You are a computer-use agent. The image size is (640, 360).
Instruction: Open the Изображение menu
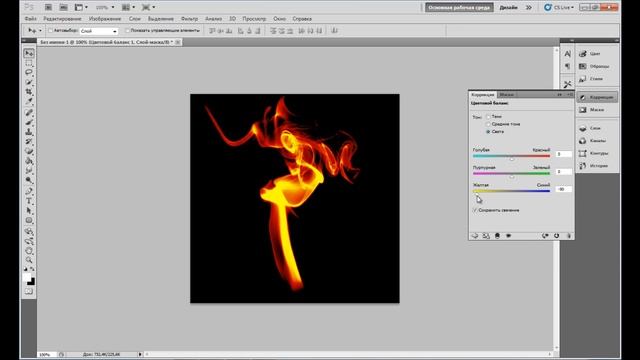tap(105, 19)
